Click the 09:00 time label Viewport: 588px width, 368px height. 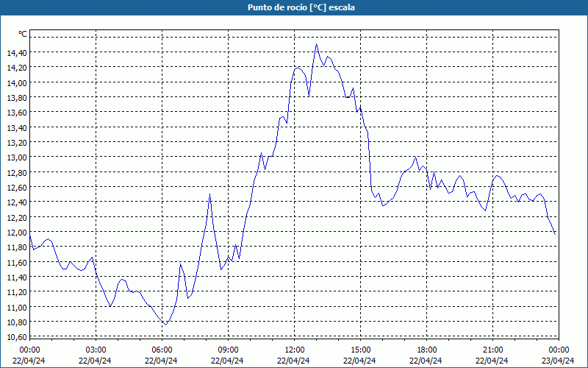click(228, 350)
